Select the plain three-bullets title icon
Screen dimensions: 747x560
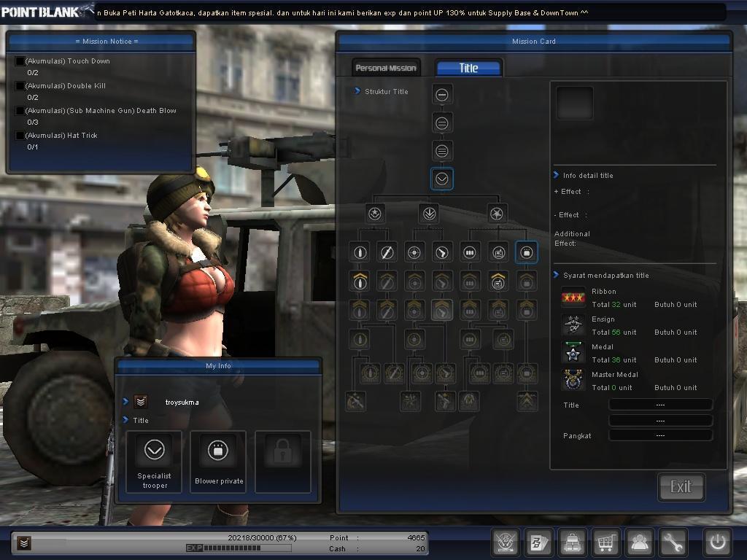tap(470, 252)
